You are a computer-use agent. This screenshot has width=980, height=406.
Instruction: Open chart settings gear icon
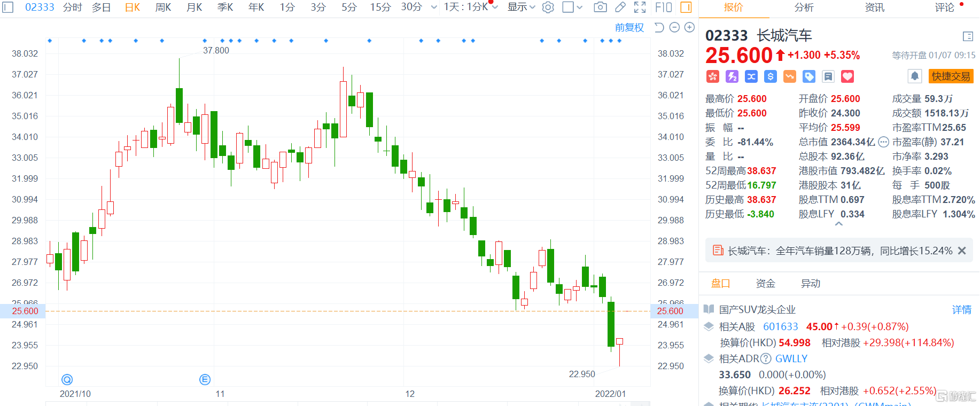pos(548,7)
